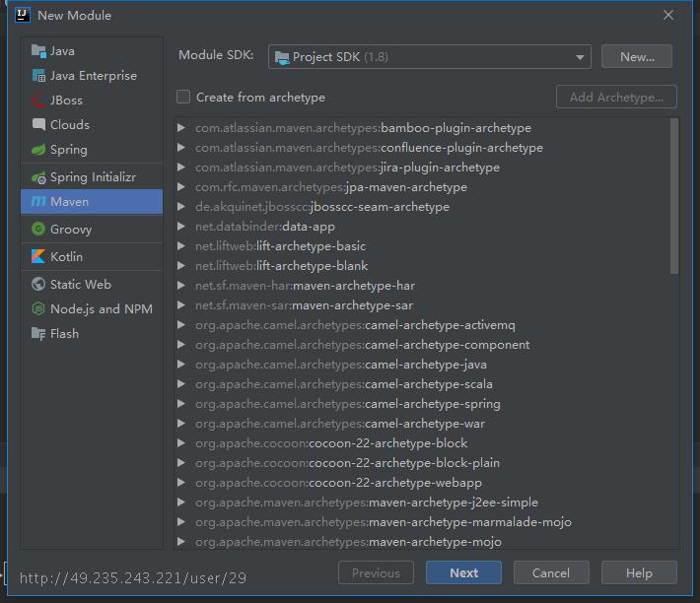Expand the maven-archetype-mojo node
Screen dimensions: 700x603
point(181,542)
